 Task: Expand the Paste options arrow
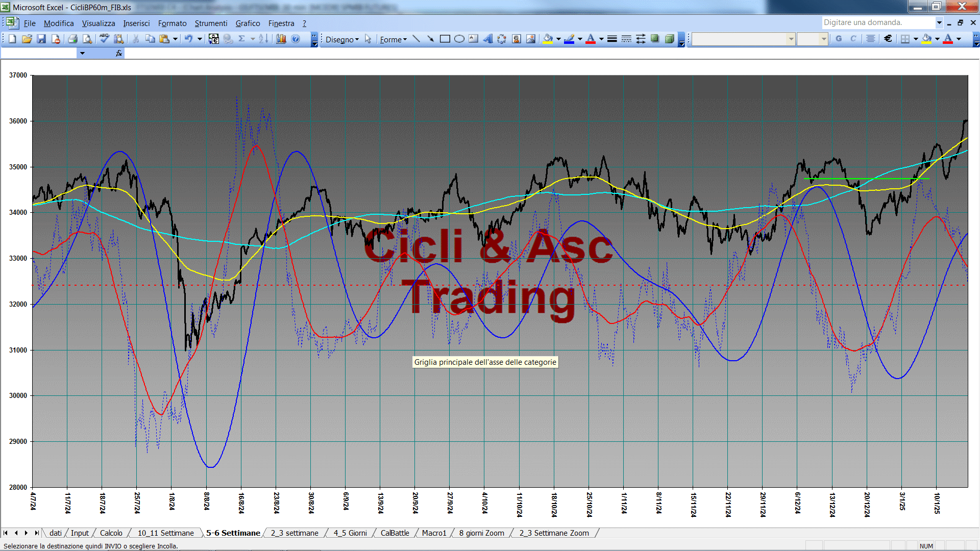175,39
